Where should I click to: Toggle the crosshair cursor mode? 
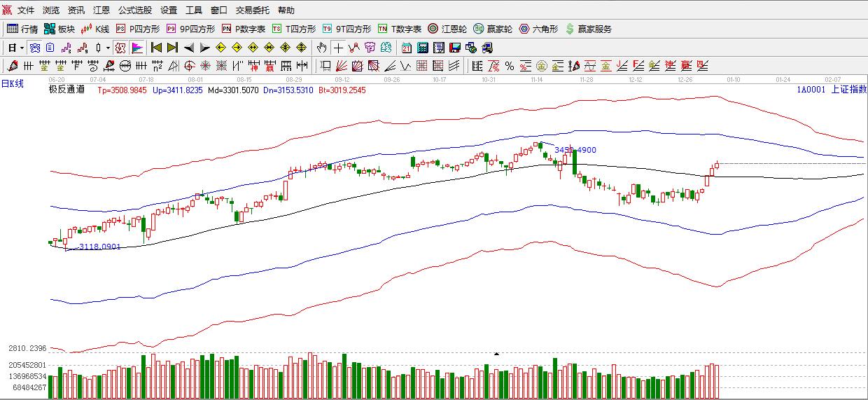click(x=338, y=48)
